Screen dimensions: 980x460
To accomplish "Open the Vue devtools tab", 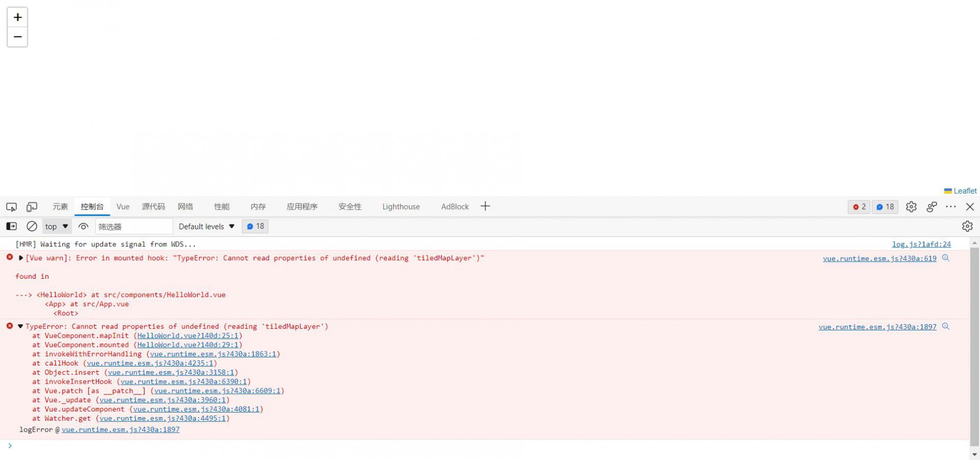I will click(123, 207).
